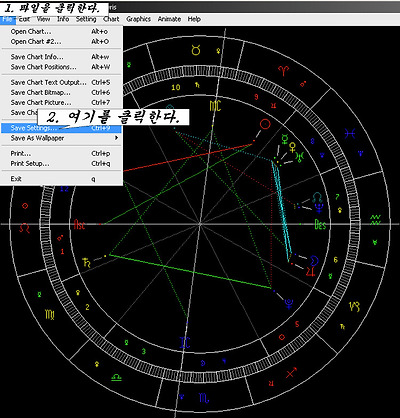
Task: Click the red Asc ascendant marker
Action: point(79,224)
